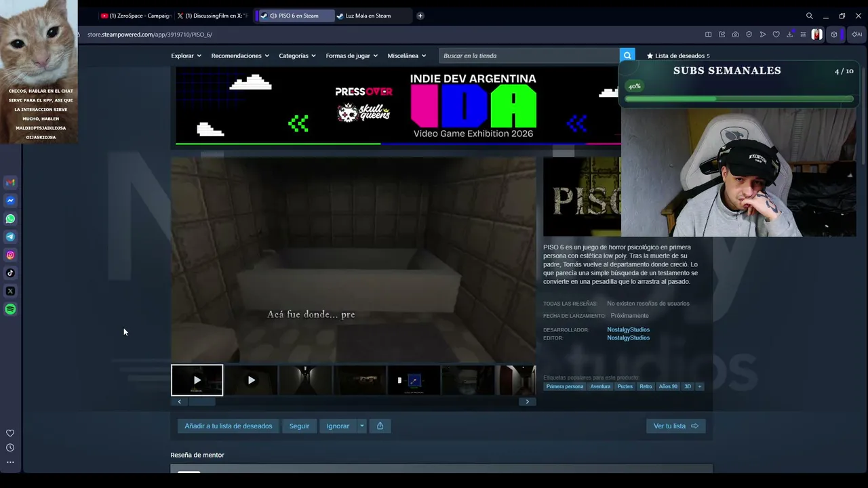The height and width of the screenshot is (488, 868).
Task: Expand the Explorar dropdown menu
Action: [x=186, y=56]
